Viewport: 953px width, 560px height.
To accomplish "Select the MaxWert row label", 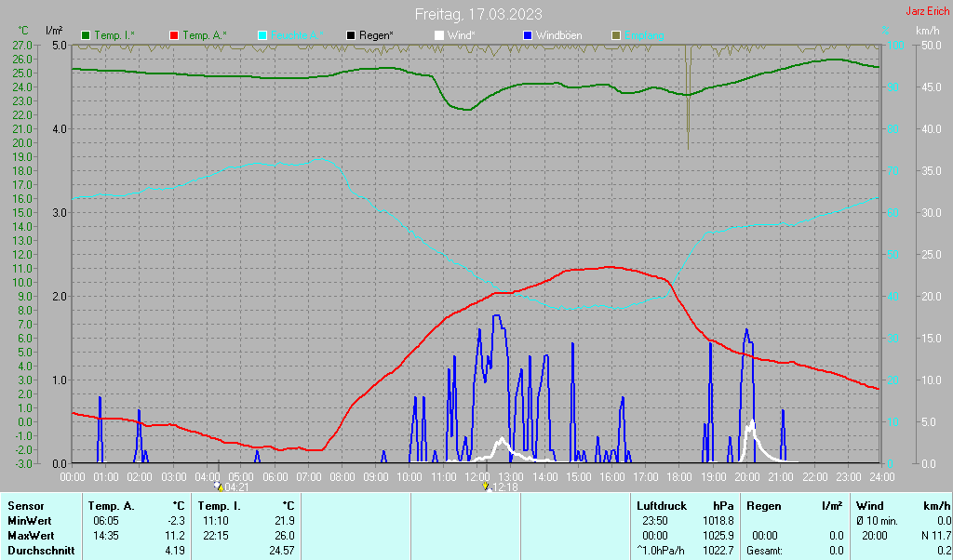I will [31, 537].
